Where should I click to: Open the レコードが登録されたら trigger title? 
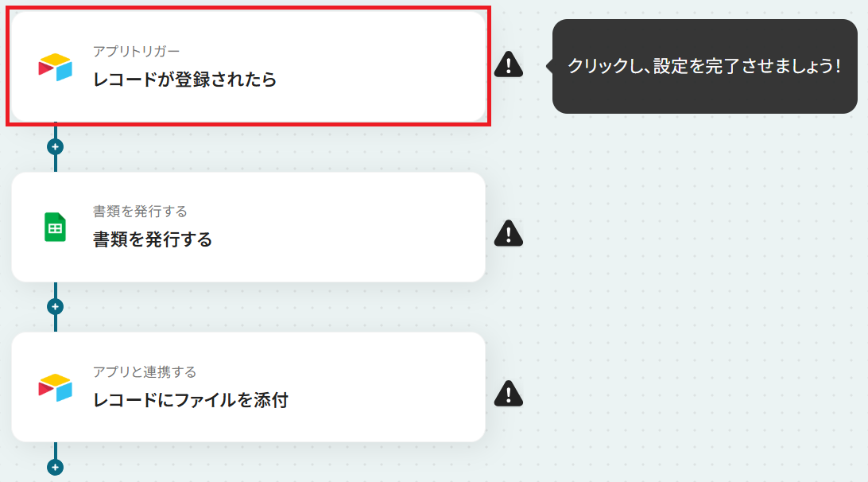click(184, 80)
